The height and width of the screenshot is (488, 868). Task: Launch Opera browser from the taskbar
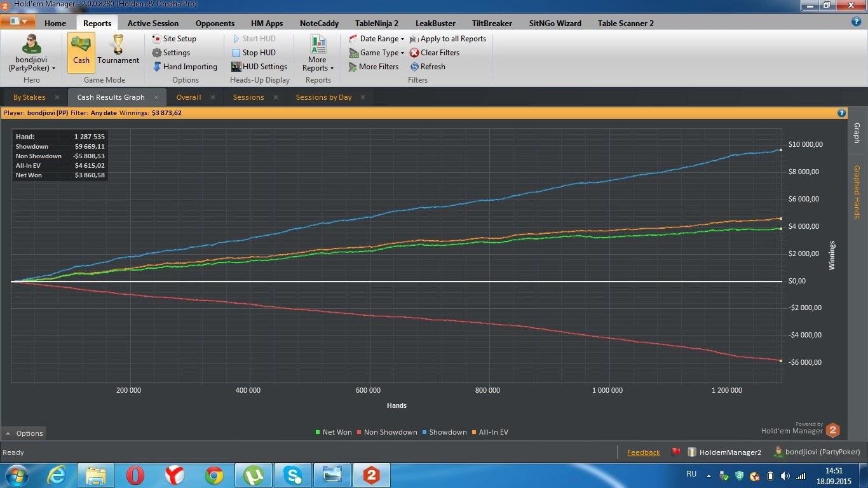tap(135, 475)
